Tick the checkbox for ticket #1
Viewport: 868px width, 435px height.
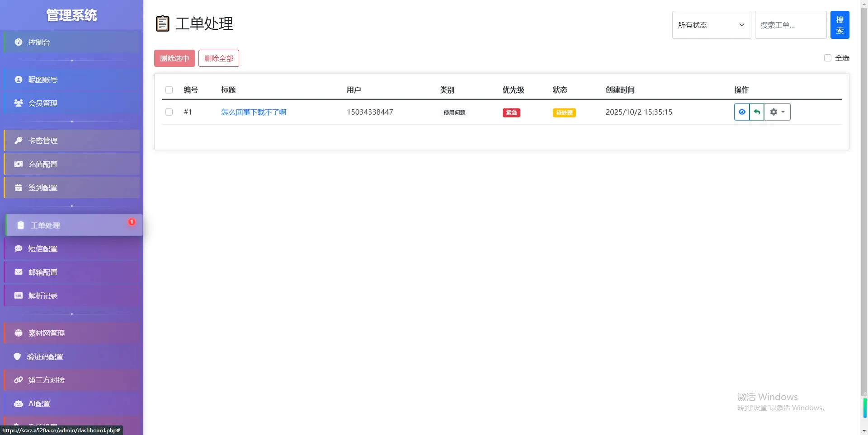point(169,112)
